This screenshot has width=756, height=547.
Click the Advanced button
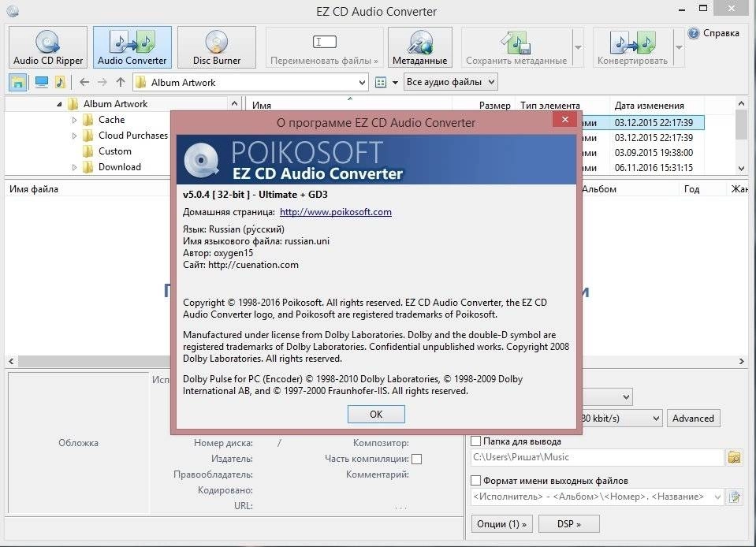tap(693, 419)
